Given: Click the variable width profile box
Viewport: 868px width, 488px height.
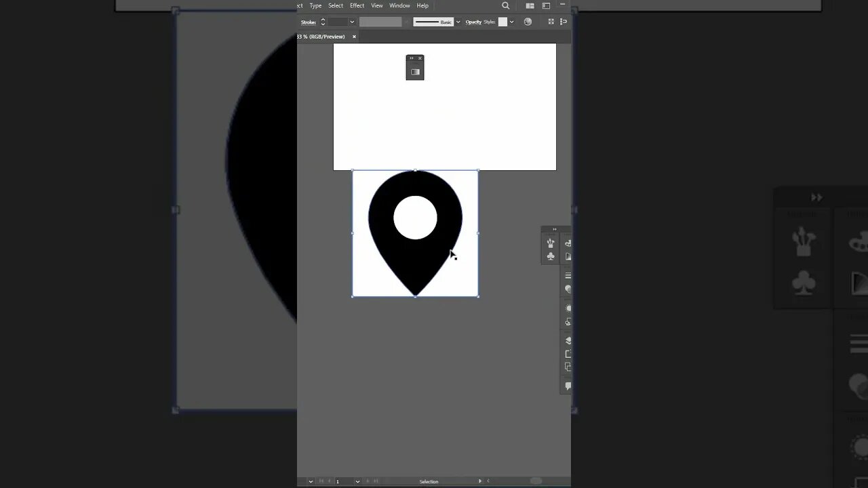Looking at the screenshot, I should click(380, 22).
